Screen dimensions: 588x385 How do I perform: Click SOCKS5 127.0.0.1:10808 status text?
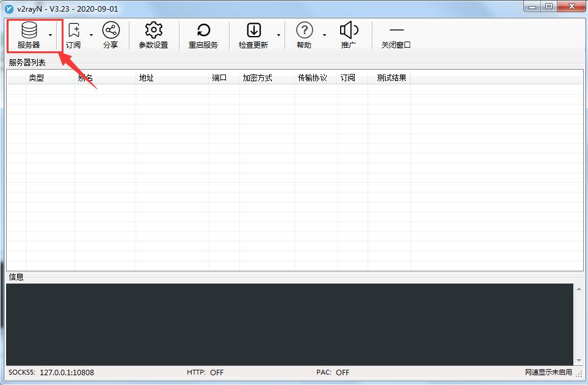(x=51, y=372)
